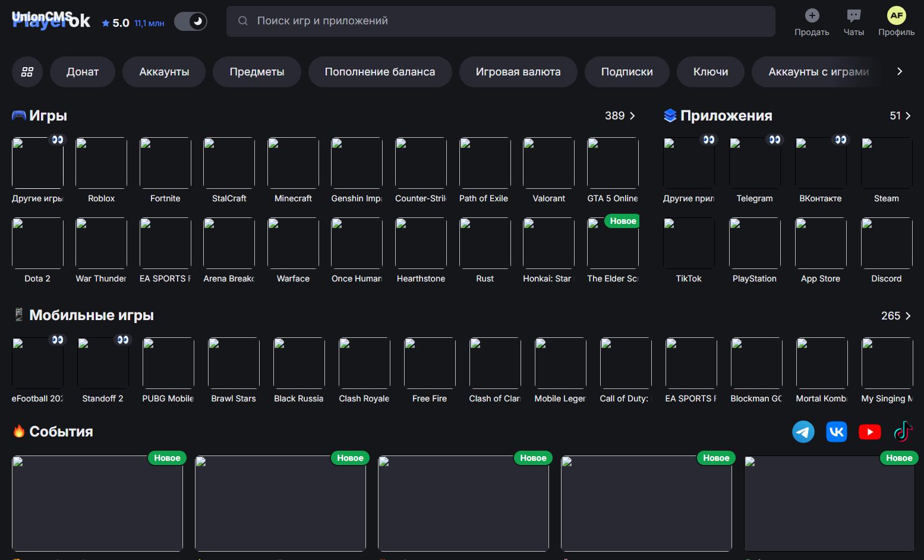Open the PUBG Mobile tile

[168, 371]
